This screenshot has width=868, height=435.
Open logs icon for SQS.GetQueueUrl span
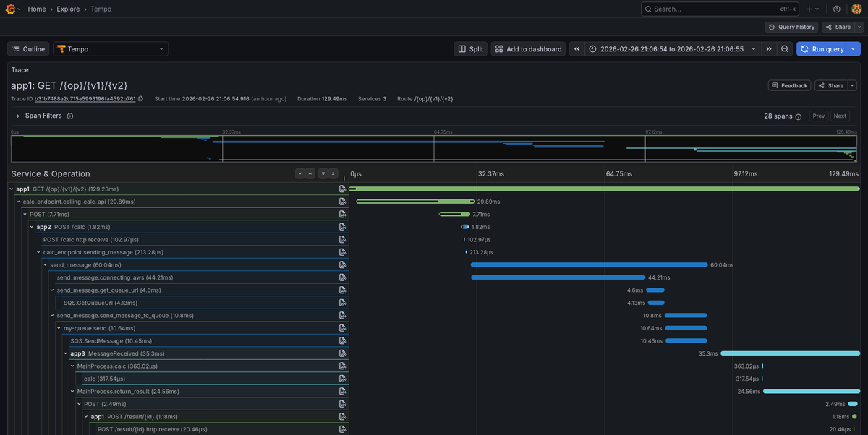tap(343, 303)
